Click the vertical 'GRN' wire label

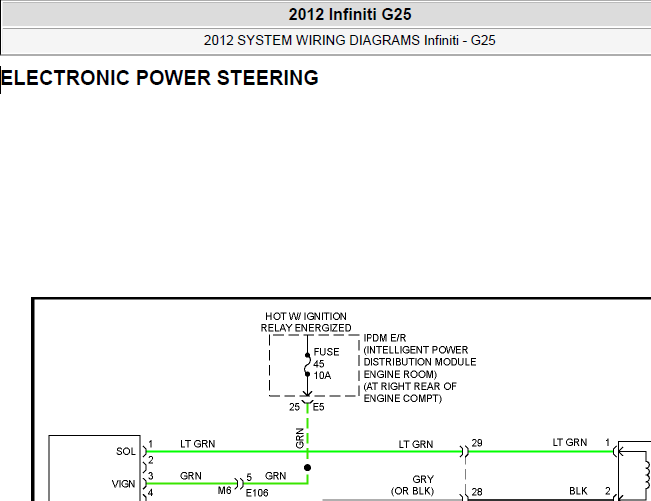click(300, 438)
